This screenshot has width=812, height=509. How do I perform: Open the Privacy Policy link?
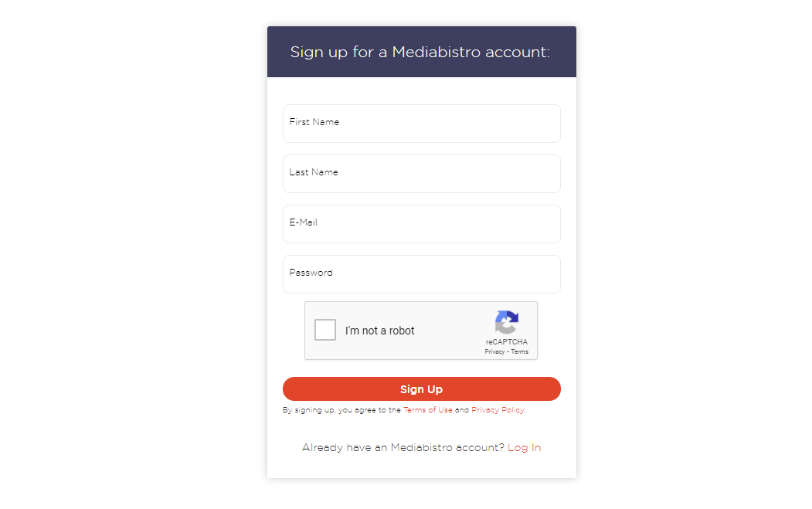(x=498, y=409)
